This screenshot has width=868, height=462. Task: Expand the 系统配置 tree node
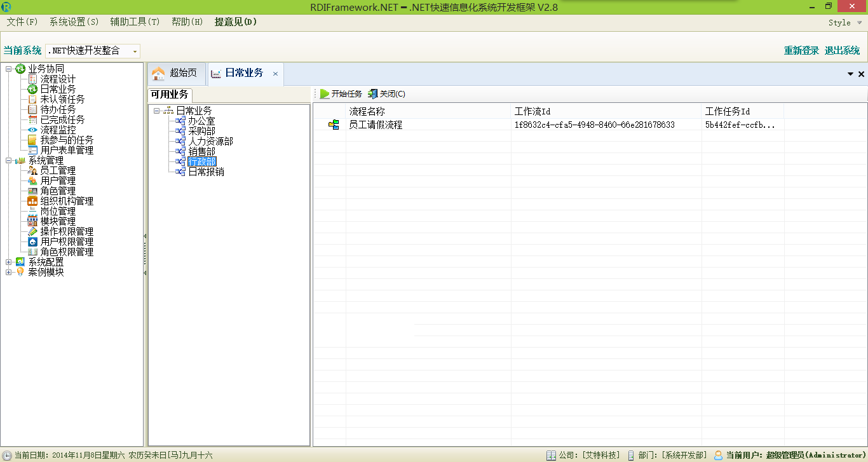click(x=9, y=262)
